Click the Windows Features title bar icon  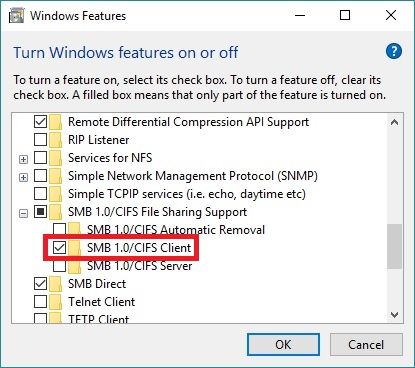coord(17,16)
